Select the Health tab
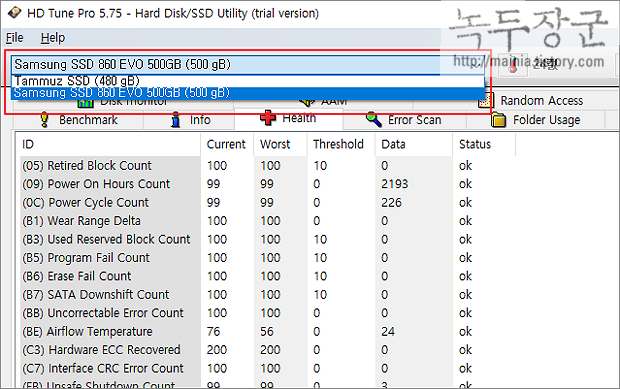Viewport: 620px width, 389px height. [x=288, y=118]
